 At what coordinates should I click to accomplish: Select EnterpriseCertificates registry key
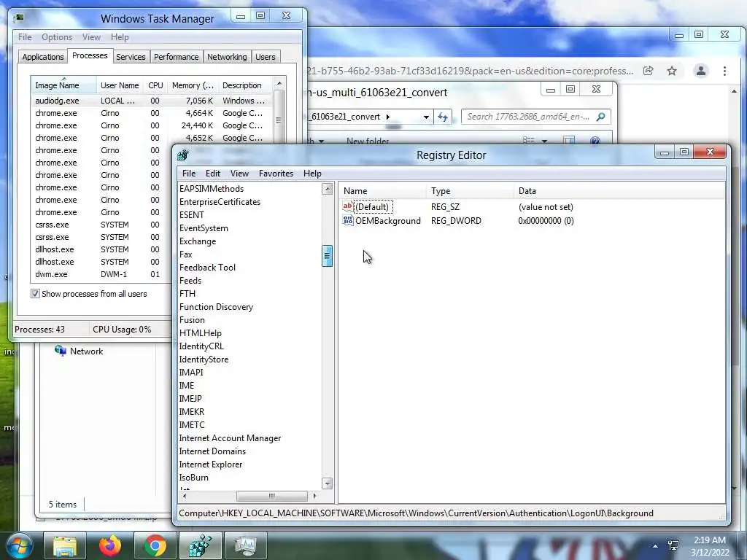point(220,202)
